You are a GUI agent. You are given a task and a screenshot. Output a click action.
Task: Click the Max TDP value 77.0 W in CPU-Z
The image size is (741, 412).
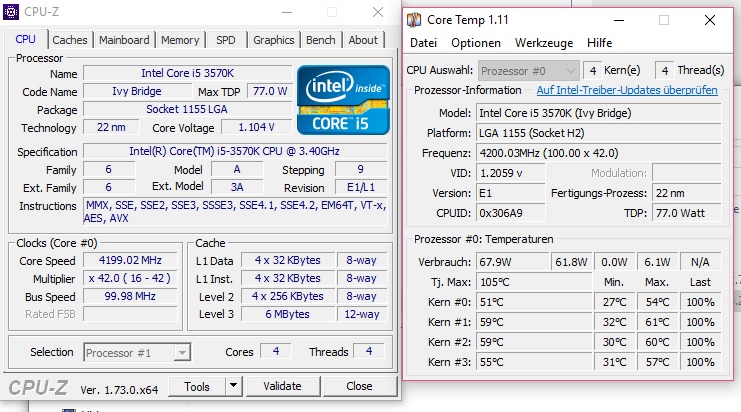tap(270, 91)
